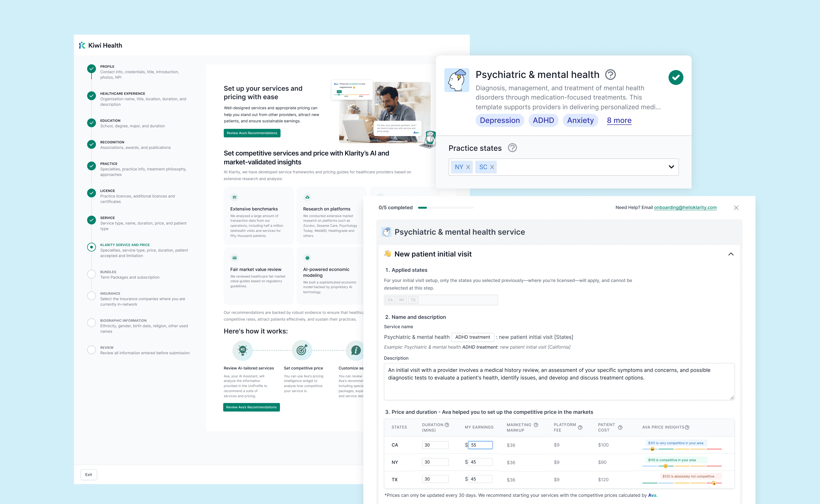820x504 pixels.
Task: Click the Customize services info icon
Action: tap(356, 350)
